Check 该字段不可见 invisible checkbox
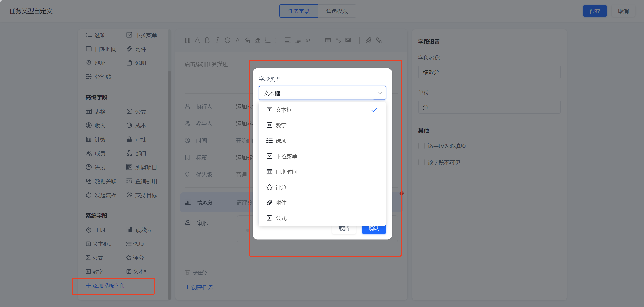Screen dimensions: 644x307 [421, 162]
